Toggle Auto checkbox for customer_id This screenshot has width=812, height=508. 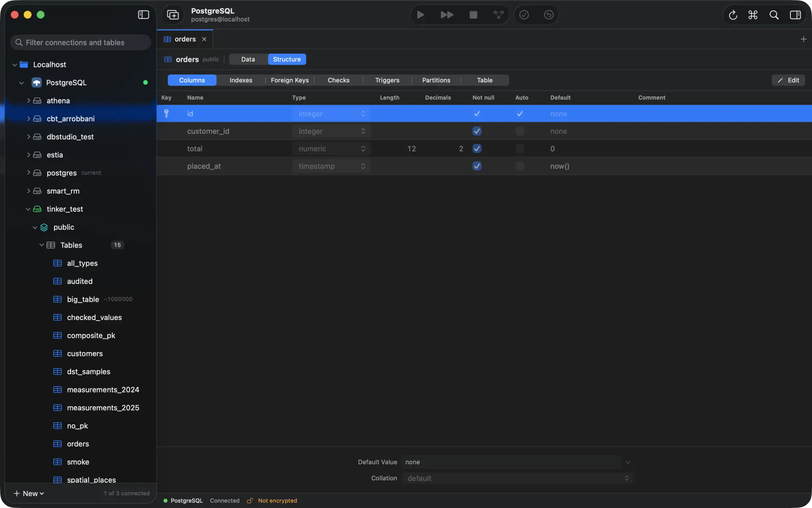coord(520,131)
